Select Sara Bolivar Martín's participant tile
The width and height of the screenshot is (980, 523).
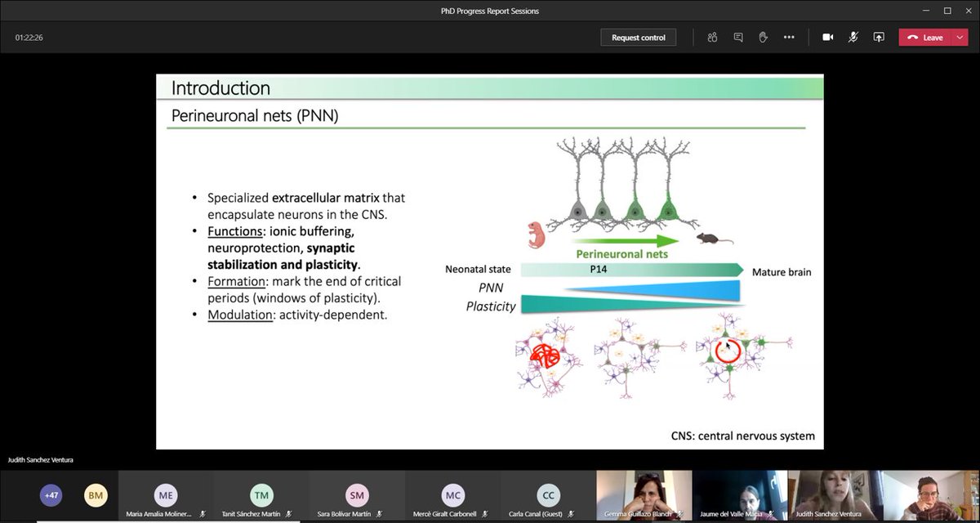tap(356, 497)
